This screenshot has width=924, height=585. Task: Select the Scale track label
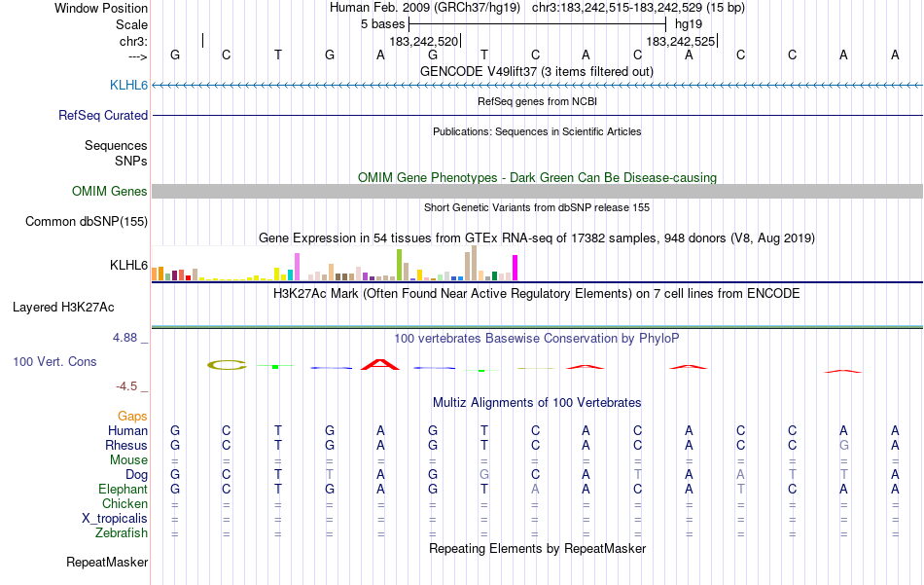click(131, 24)
